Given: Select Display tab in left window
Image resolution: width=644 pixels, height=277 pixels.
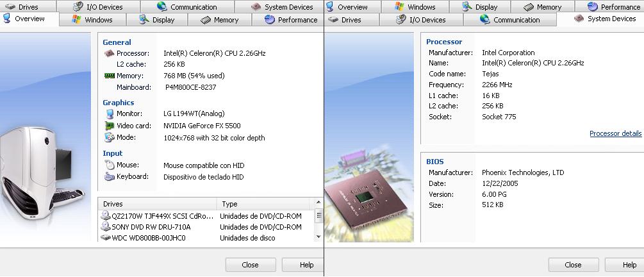Looking at the screenshot, I should [x=157, y=20].
